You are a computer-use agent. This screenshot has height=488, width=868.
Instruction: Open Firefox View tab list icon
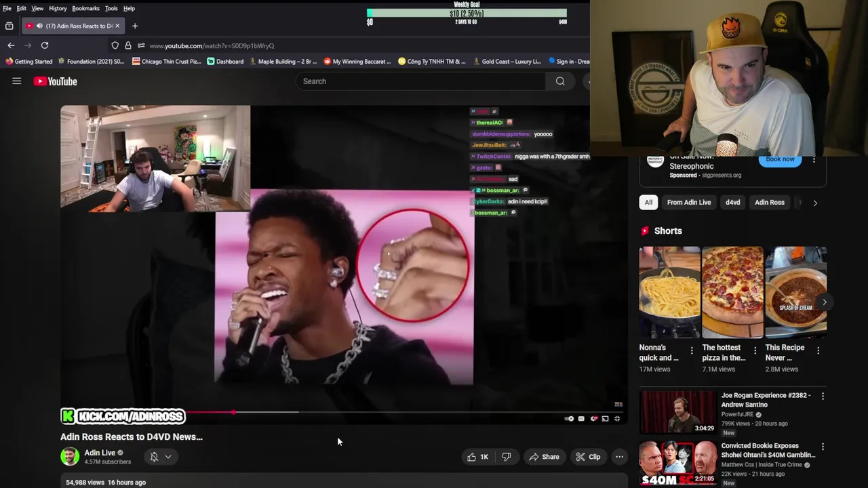click(x=9, y=26)
